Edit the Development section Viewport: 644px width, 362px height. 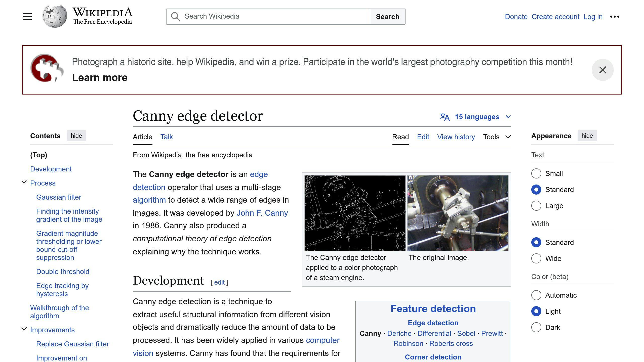pos(219,282)
